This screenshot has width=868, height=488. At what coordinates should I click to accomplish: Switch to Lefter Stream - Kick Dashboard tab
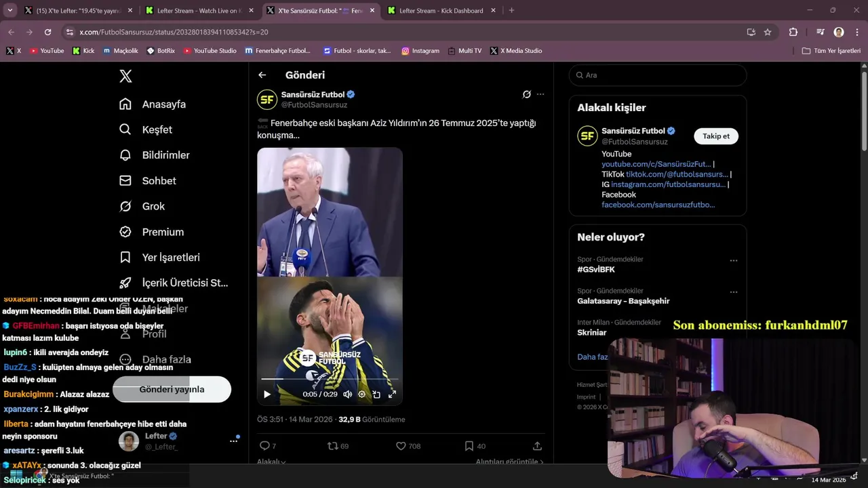(441, 11)
